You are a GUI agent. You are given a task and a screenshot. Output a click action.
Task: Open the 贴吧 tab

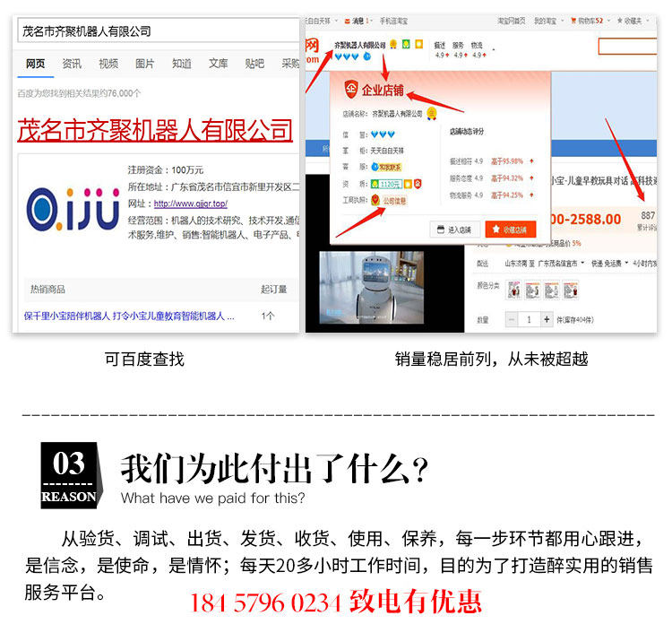[254, 64]
